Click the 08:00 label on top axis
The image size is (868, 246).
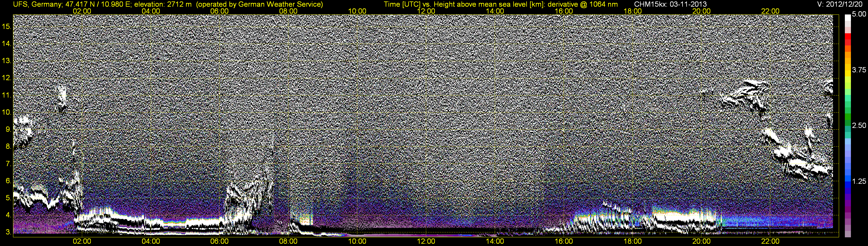[x=288, y=11]
